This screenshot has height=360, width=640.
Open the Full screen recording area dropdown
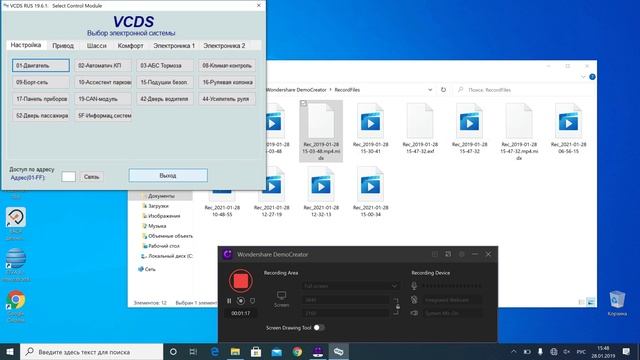click(x=350, y=286)
